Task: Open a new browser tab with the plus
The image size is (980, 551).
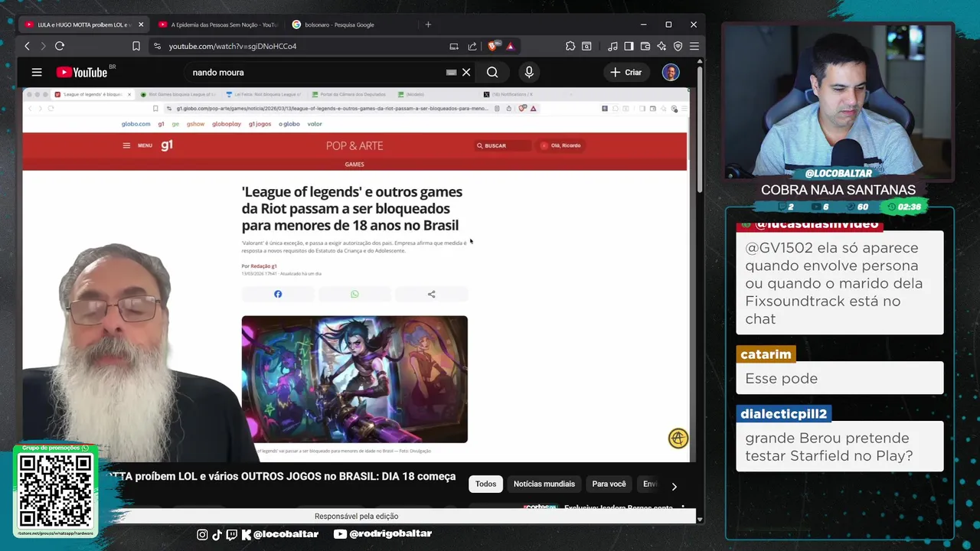Action: click(x=428, y=24)
